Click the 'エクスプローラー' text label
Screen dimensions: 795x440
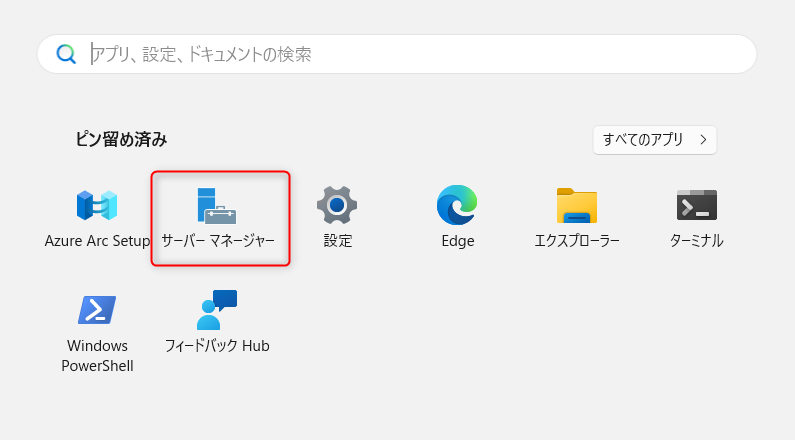click(577, 241)
